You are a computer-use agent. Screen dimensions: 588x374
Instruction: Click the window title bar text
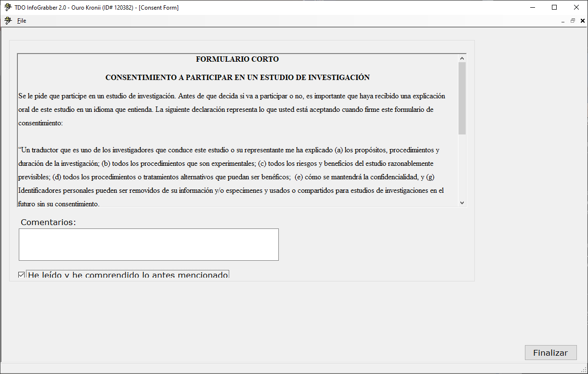pyautogui.click(x=96, y=7)
